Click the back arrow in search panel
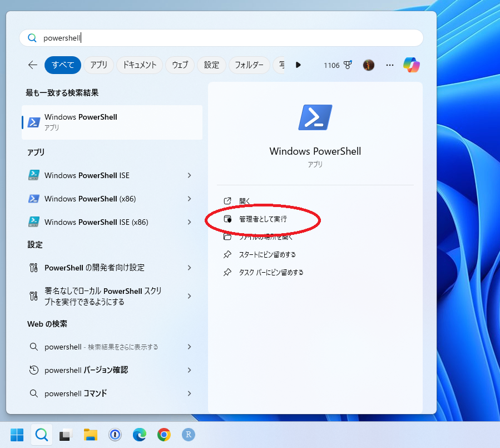The image size is (500, 448). (x=33, y=65)
